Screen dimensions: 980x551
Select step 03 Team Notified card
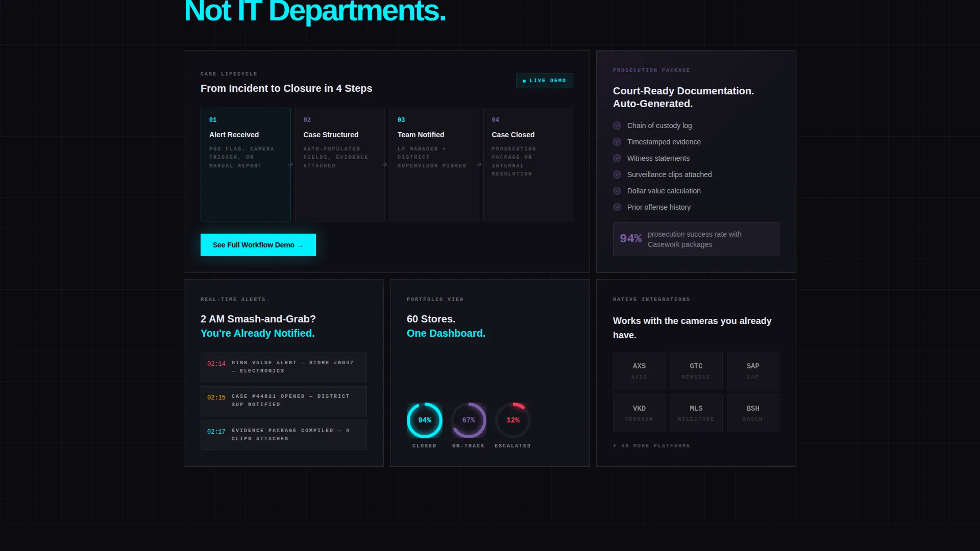pos(434,164)
